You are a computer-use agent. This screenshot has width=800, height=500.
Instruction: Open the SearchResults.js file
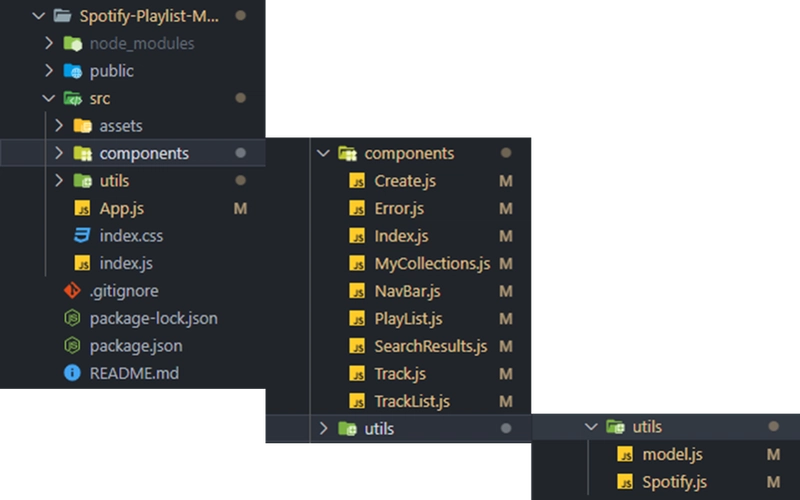pos(431,346)
